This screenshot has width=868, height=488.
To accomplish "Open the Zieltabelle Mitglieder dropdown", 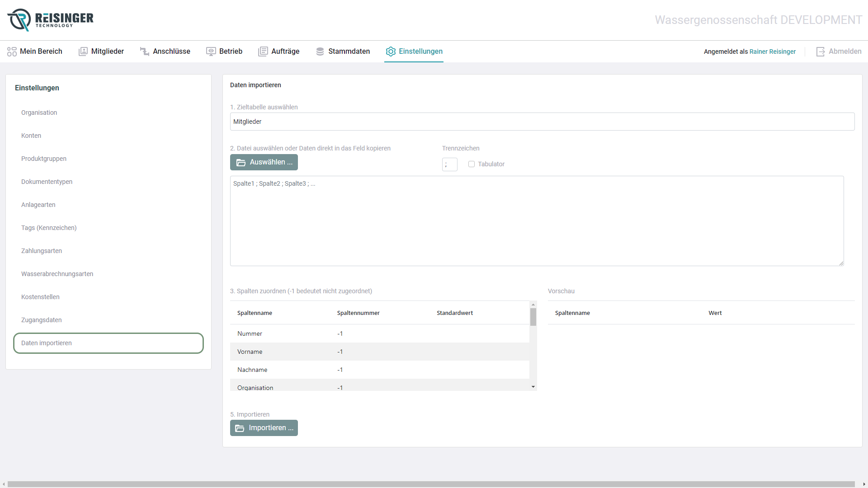I will tap(542, 122).
